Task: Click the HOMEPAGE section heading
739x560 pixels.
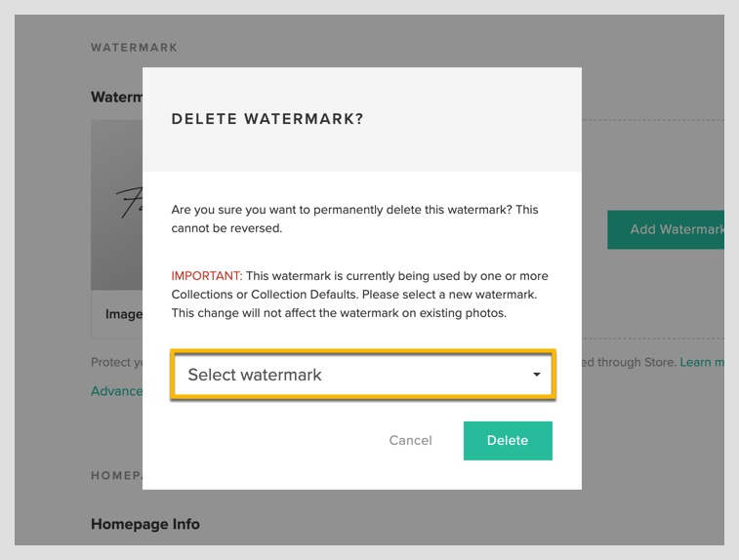Action: (116, 475)
